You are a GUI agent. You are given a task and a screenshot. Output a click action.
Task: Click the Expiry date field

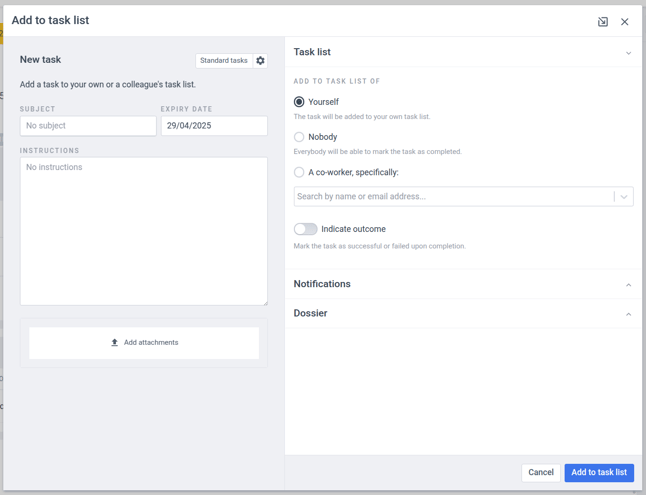(x=214, y=126)
